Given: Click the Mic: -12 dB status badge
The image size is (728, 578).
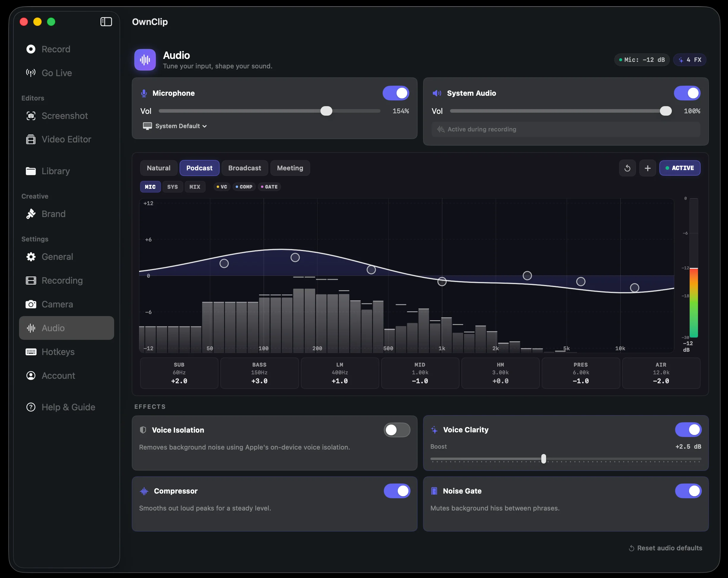Looking at the screenshot, I should pos(642,60).
